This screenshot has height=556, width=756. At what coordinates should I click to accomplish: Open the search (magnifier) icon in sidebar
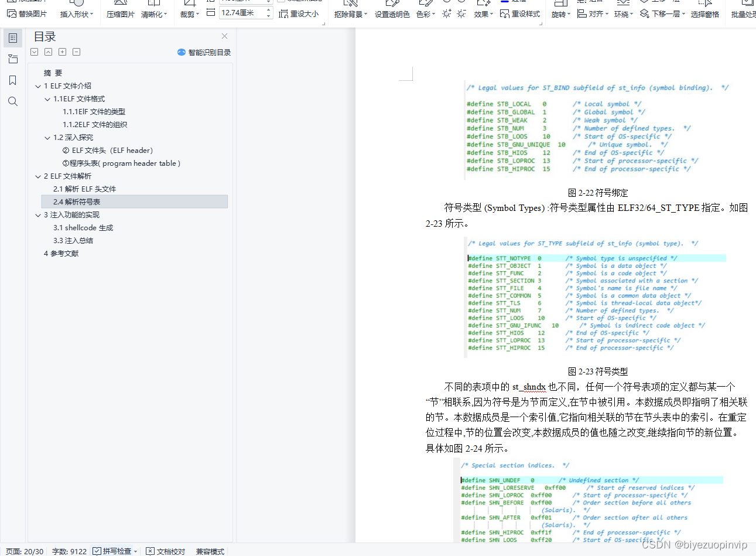13,101
